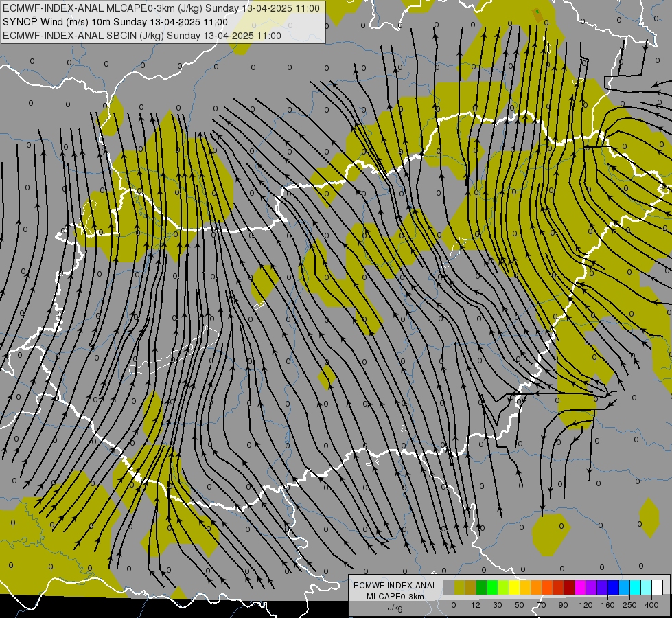The image size is (672, 618).
Task: Select the gray swatch in the legend
Action: 449,587
